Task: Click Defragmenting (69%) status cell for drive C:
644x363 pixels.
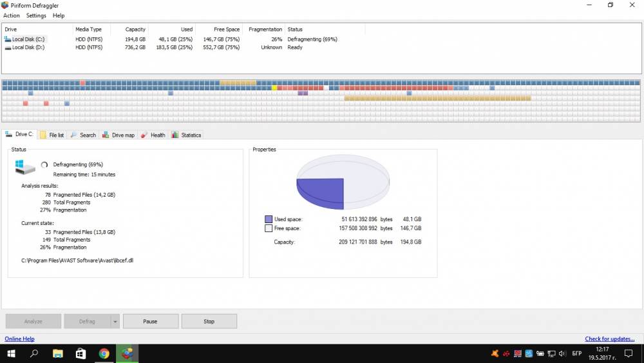Action: (312, 39)
